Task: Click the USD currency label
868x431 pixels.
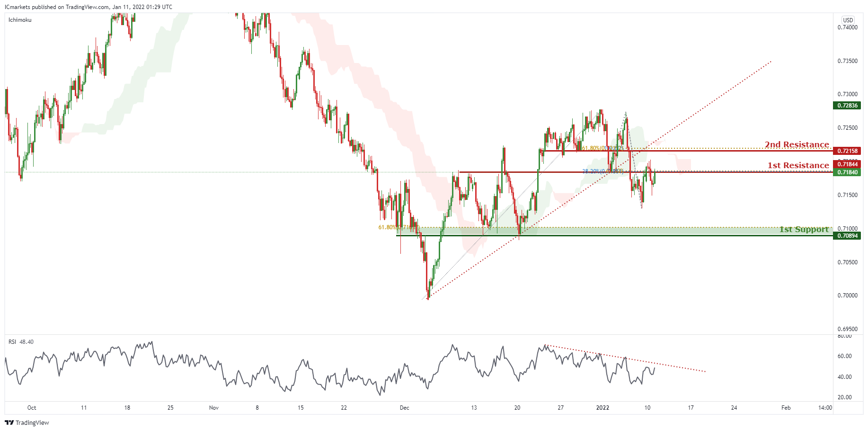Action: click(x=848, y=20)
